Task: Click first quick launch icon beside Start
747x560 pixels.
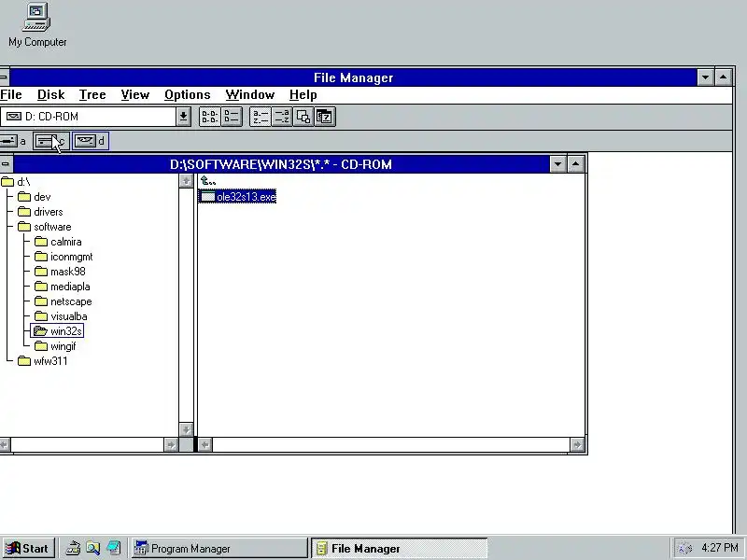Action: [x=73, y=548]
